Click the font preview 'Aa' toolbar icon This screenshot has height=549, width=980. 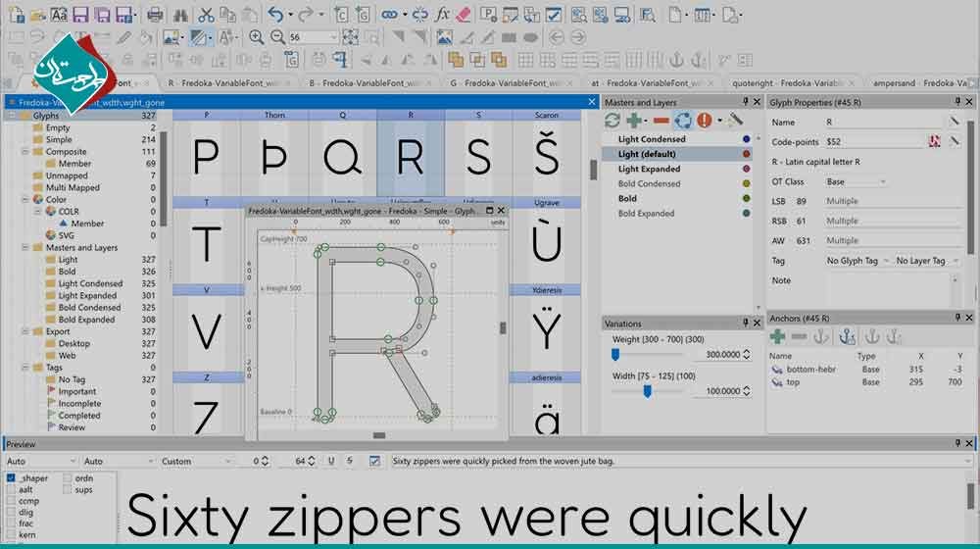(x=60, y=15)
